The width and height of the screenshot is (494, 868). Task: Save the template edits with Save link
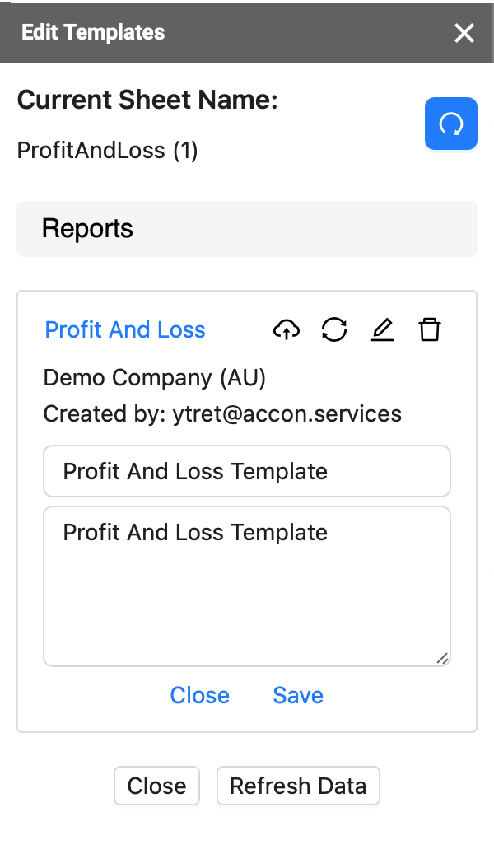point(298,695)
